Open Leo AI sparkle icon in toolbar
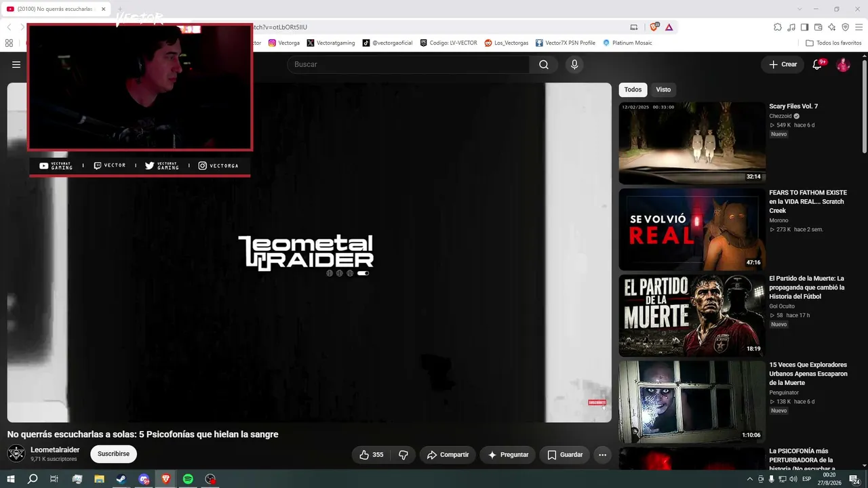This screenshot has width=868, height=488. [832, 27]
